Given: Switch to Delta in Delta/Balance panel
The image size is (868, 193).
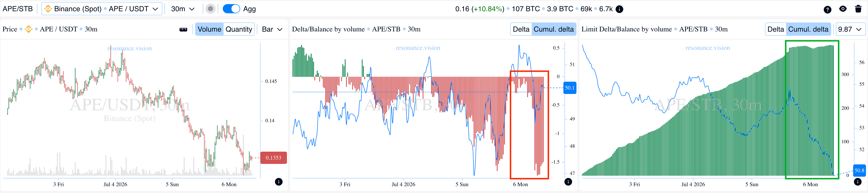Looking at the screenshot, I should click(x=521, y=29).
